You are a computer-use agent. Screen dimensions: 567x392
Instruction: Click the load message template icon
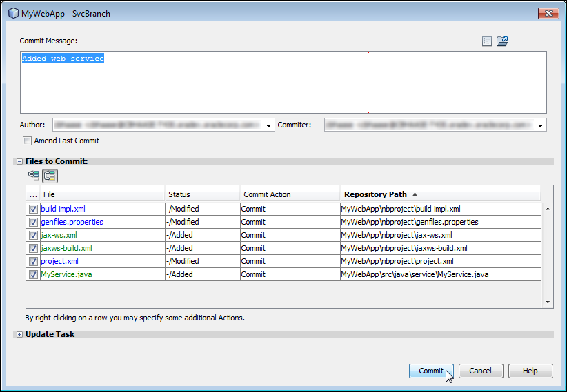502,41
